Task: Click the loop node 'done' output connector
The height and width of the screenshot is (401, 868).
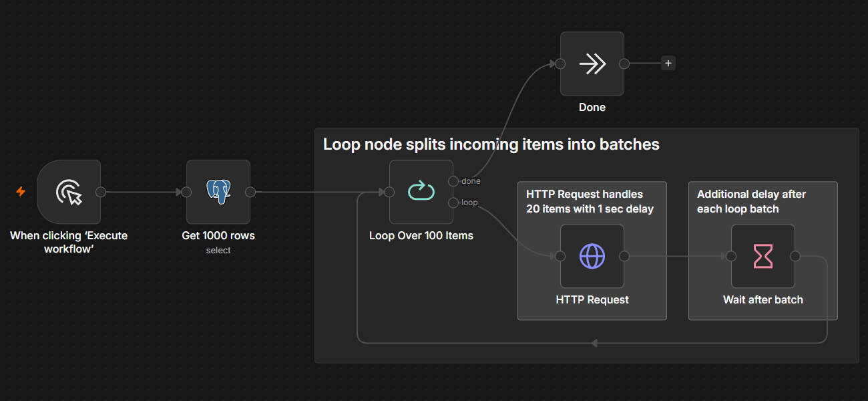Action: (x=453, y=181)
